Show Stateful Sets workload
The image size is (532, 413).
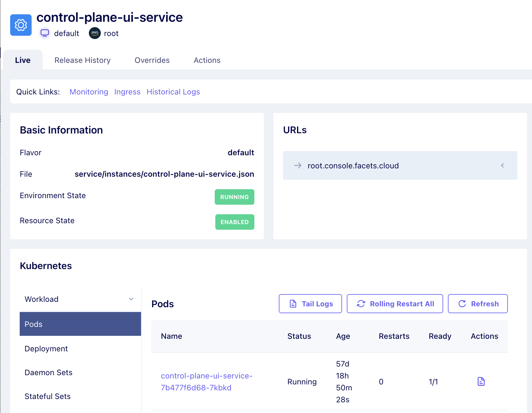point(48,396)
